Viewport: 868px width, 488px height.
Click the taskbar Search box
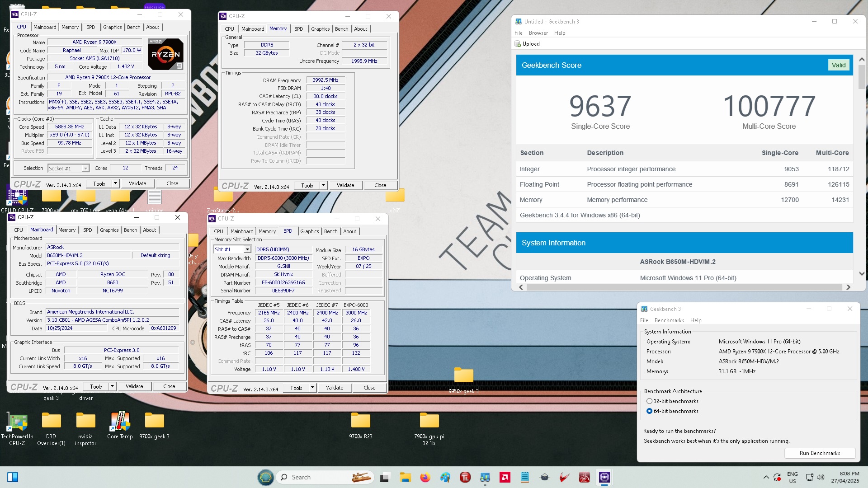tap(325, 477)
